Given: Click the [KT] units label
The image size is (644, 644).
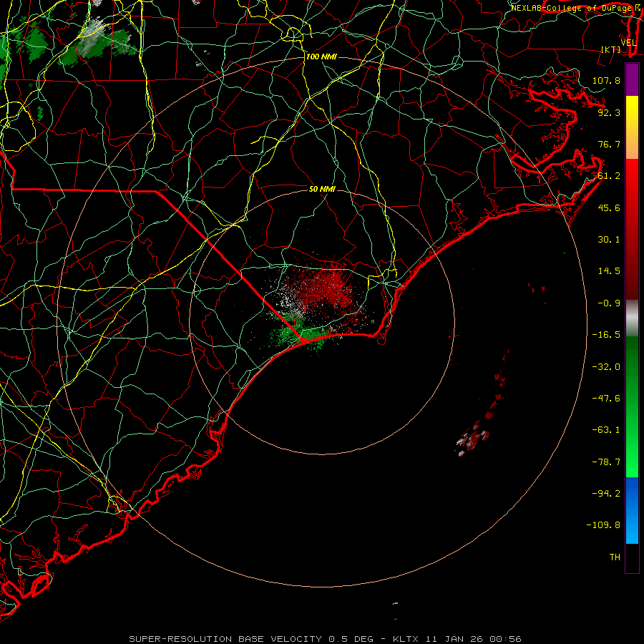Looking at the screenshot, I should (611, 49).
